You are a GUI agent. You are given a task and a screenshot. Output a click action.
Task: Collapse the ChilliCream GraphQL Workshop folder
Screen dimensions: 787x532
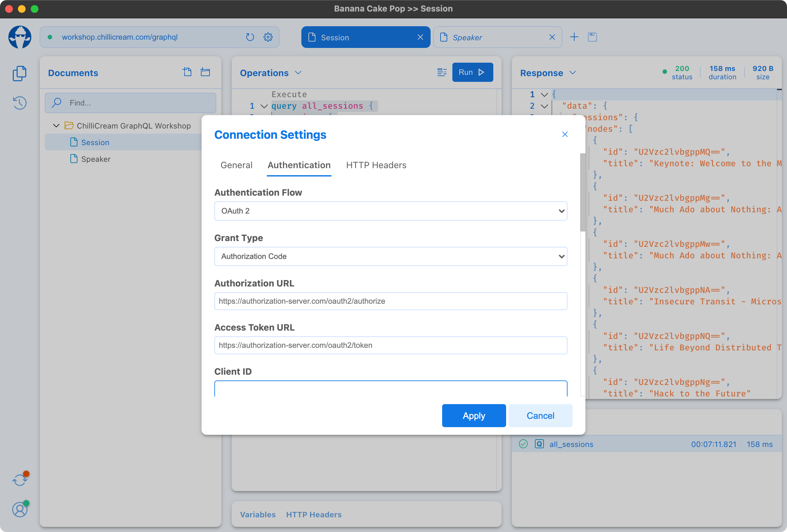56,126
